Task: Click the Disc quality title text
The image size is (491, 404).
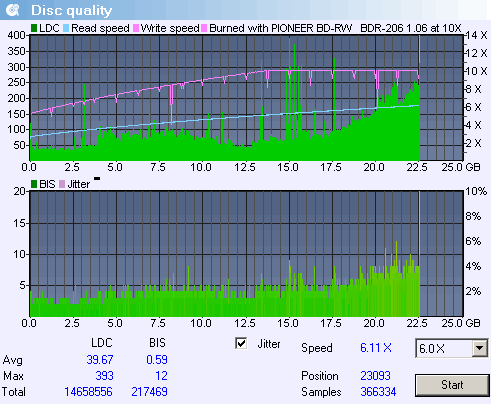Action: pos(71,11)
